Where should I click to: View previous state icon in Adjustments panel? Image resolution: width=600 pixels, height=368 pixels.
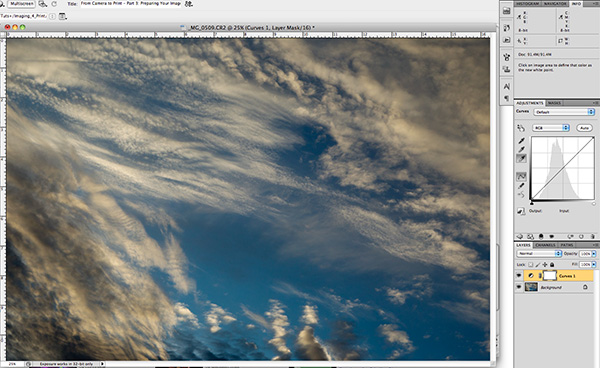click(x=571, y=237)
